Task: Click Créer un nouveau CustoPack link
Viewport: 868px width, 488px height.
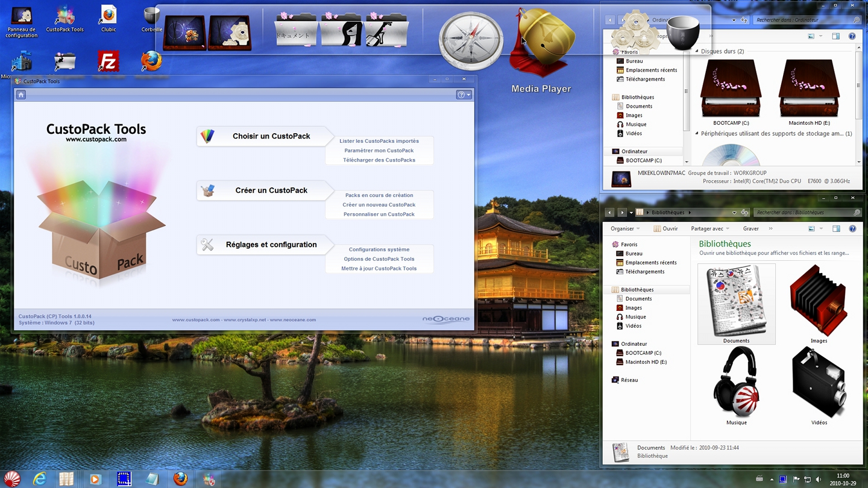Action: (x=379, y=205)
